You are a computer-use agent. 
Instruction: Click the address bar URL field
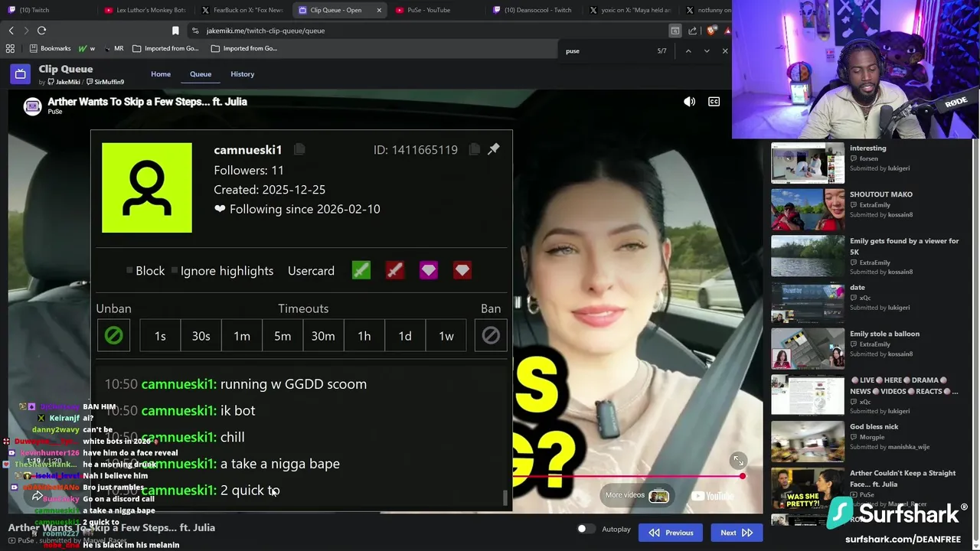429,31
